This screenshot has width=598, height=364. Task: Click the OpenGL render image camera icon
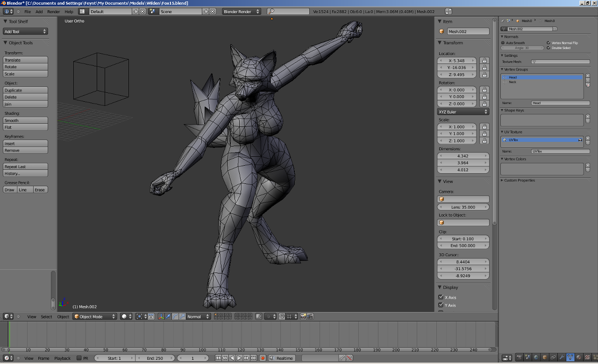tap(303, 316)
